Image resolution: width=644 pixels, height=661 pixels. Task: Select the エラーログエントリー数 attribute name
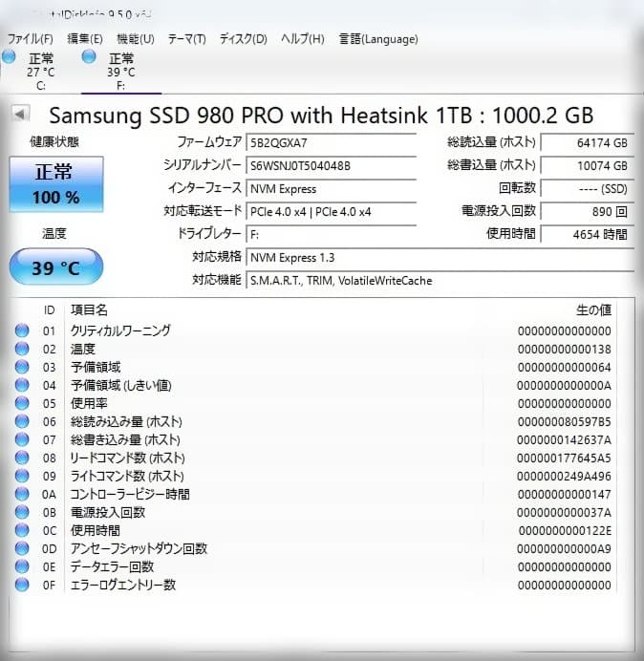coord(123,585)
